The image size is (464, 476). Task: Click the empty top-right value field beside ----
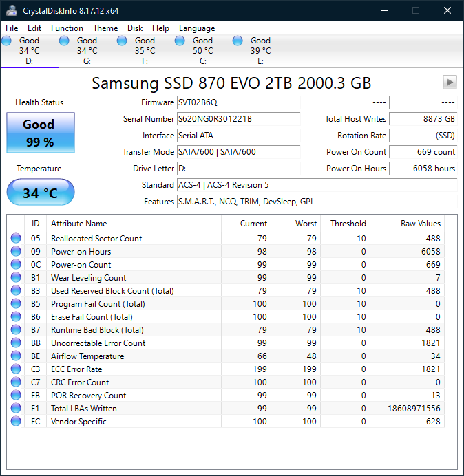[x=423, y=102]
